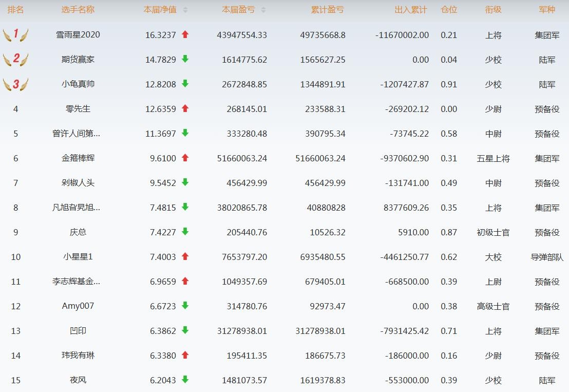Image resolution: width=569 pixels, height=392 pixels.
Task: Sort by 本届净值 column arrows
Action: pyautogui.click(x=185, y=10)
